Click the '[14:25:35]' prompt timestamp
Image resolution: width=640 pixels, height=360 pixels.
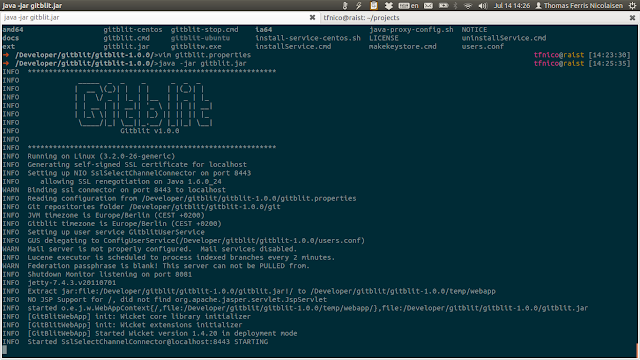click(609, 63)
